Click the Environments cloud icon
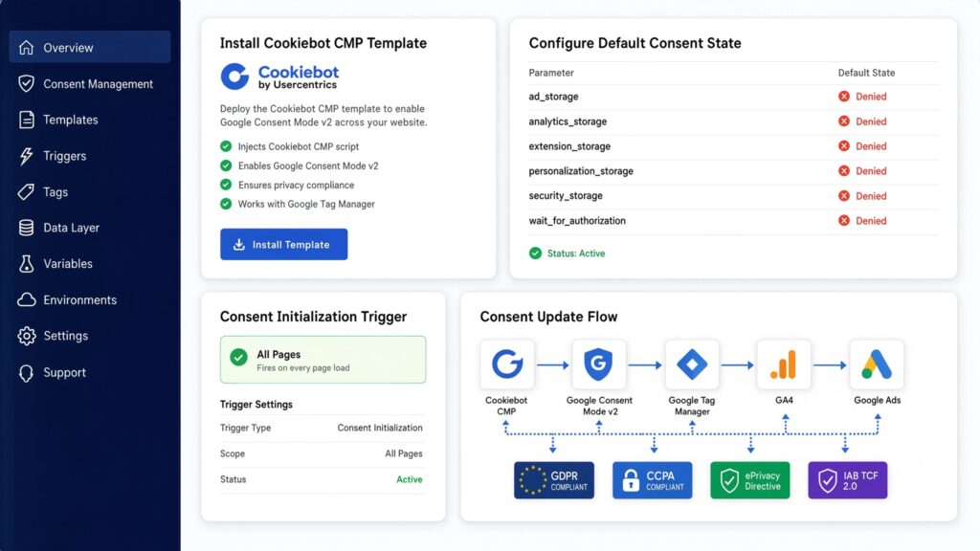The height and width of the screenshot is (551, 980). click(x=26, y=299)
